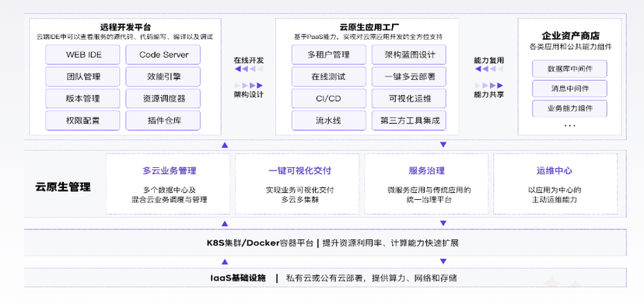Screen dimensions: 644x304
Task: Click the K8S集群/Docker容器平台 bar
Action: [x=325, y=243]
